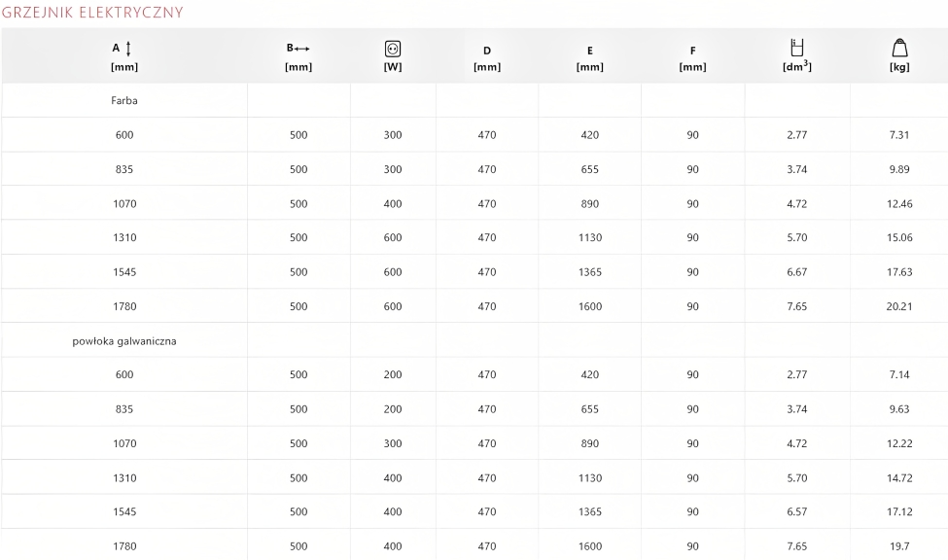Select the 6.57 volume value cell
948x560 pixels.
click(x=797, y=512)
